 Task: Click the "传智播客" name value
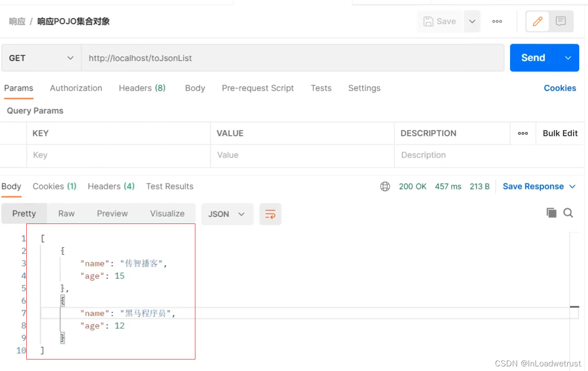141,264
